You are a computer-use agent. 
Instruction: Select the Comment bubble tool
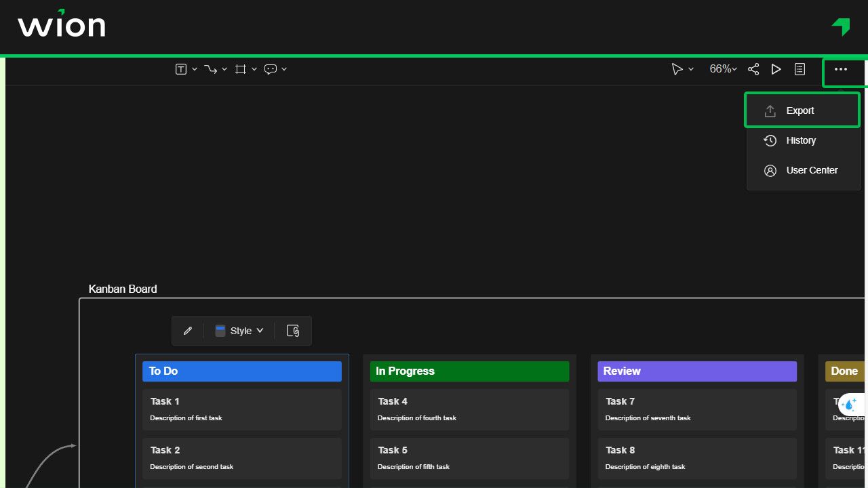[271, 69]
